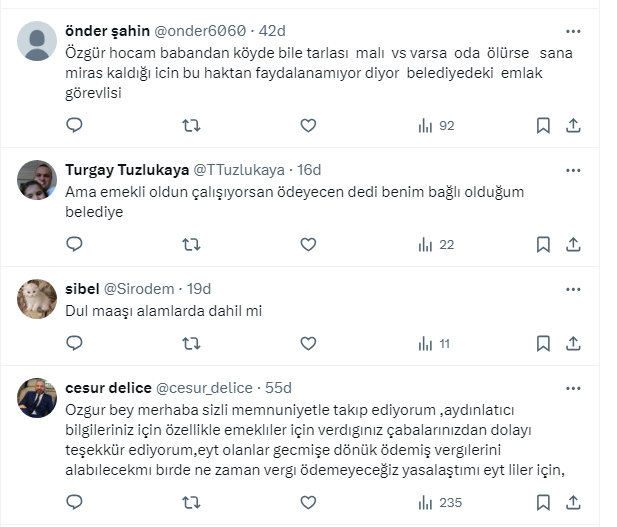This screenshot has height=527, width=617.
Task: Reply to önder şahin's tweet
Action: (x=74, y=125)
